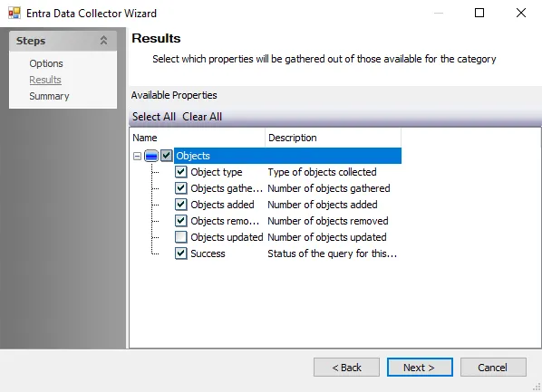This screenshot has width=542, height=392.
Task: Open the Results step link
Action: [x=45, y=80]
